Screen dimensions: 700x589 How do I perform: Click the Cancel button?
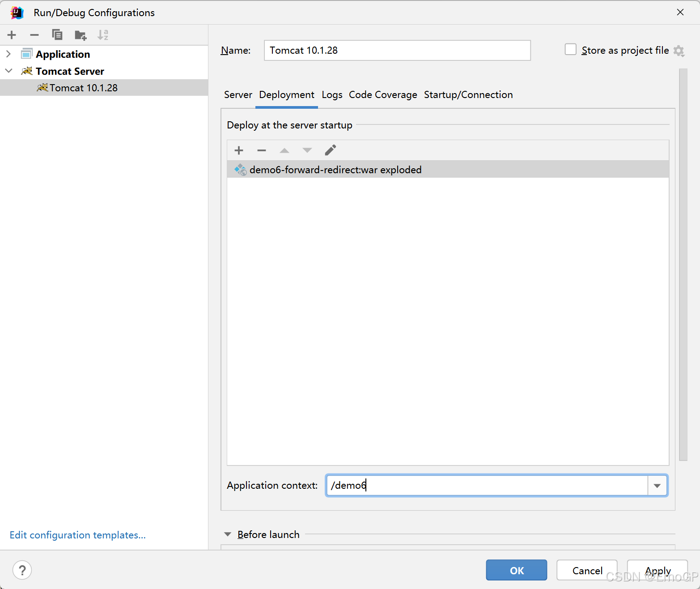tap(587, 570)
